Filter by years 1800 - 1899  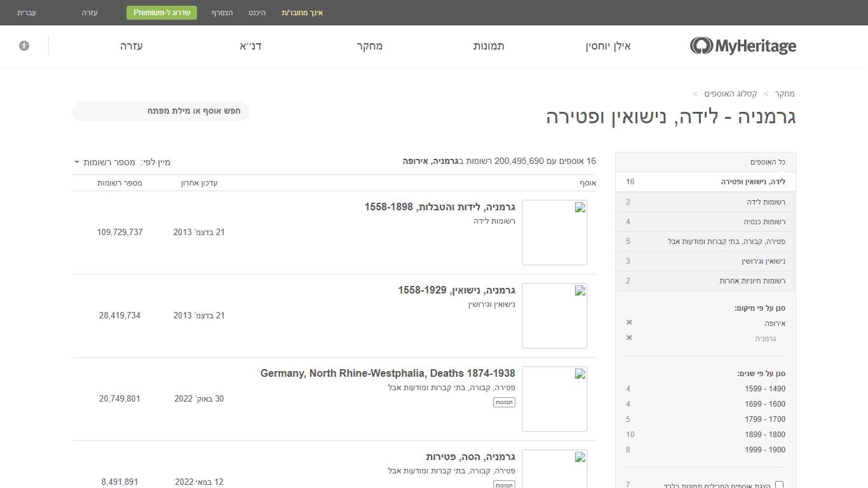click(766, 435)
